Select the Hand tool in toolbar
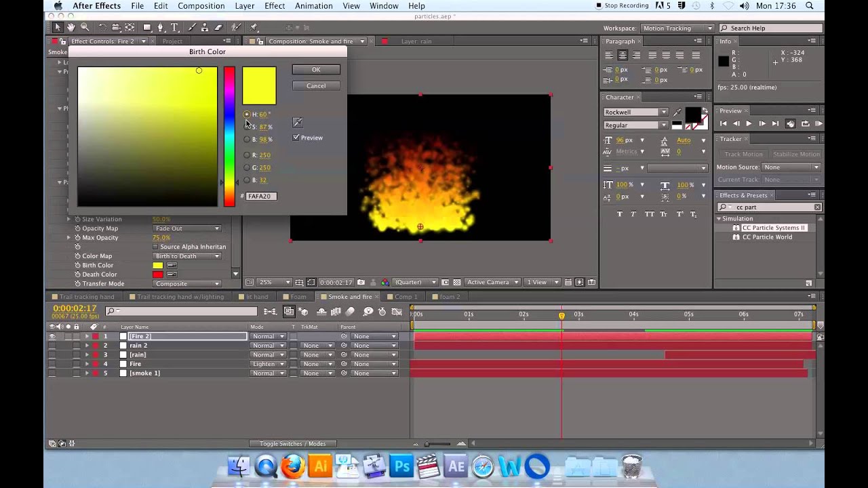Image resolution: width=868 pixels, height=488 pixels. coord(71,28)
